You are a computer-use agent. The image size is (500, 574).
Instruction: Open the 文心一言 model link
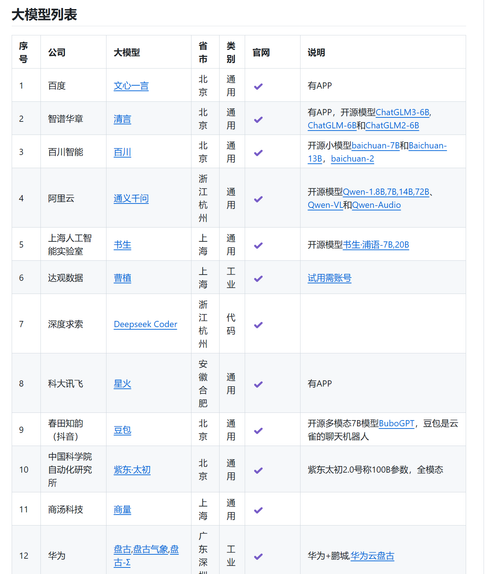[131, 86]
